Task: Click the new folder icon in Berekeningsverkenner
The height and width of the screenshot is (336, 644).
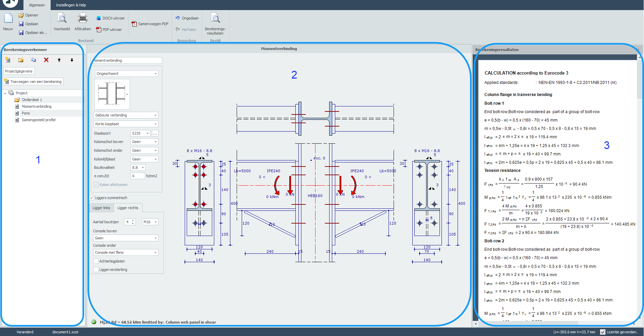Action: click(21, 60)
